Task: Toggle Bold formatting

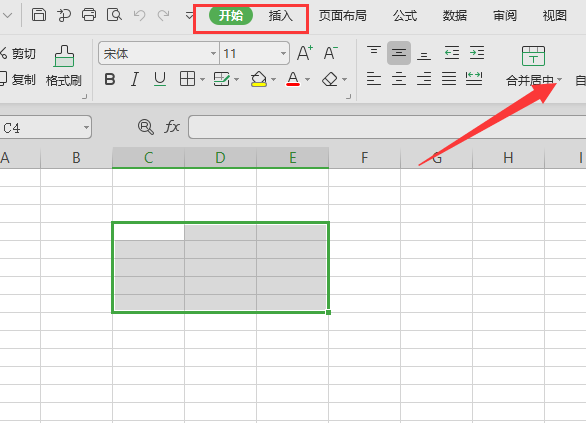Action: 110,79
